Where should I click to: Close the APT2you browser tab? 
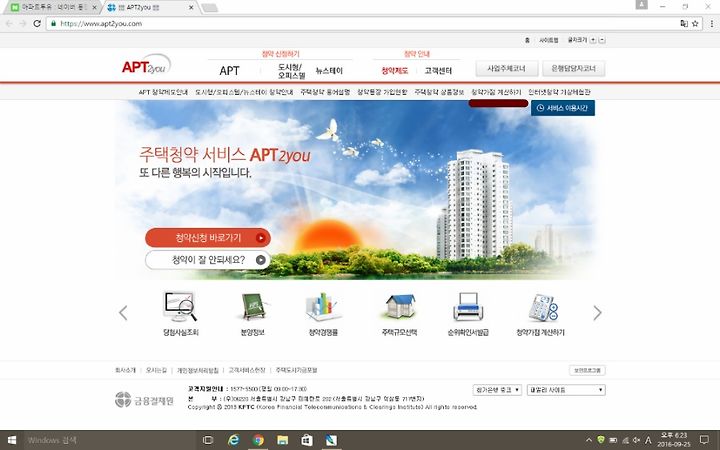point(192,7)
